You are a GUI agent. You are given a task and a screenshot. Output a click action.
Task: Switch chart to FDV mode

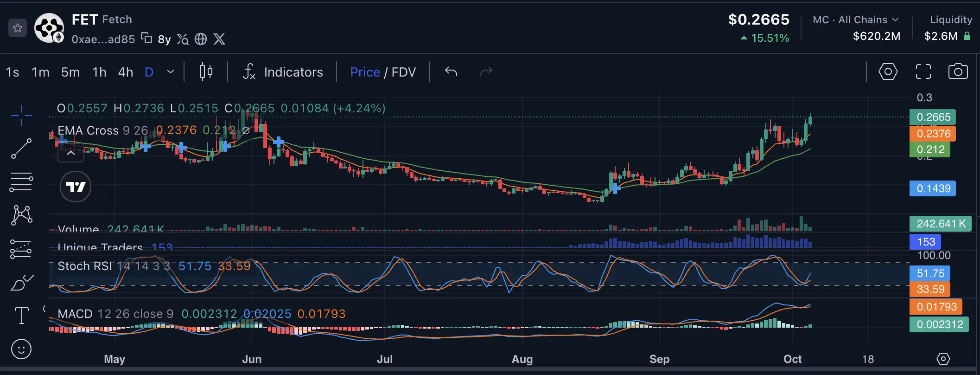point(404,72)
